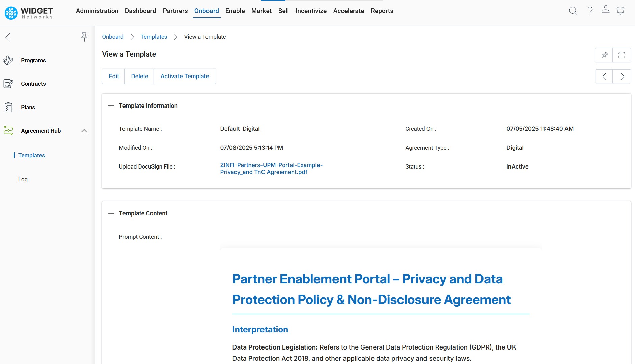Collapse the Template Information section
The height and width of the screenshot is (364, 635).
pyautogui.click(x=111, y=106)
